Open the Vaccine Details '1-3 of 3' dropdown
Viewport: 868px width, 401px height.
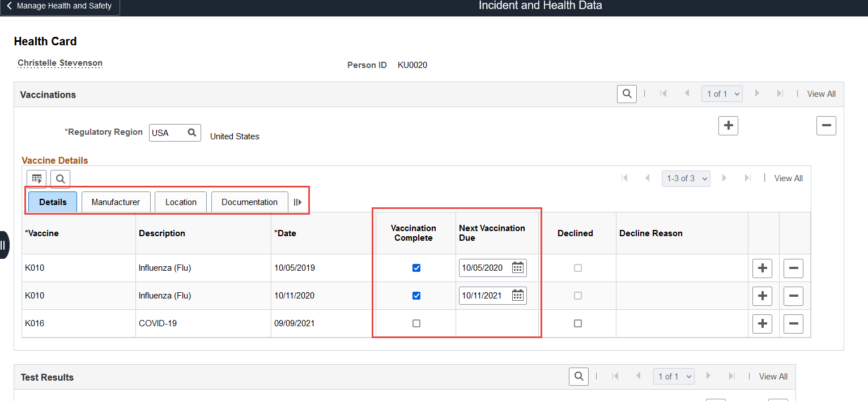686,178
